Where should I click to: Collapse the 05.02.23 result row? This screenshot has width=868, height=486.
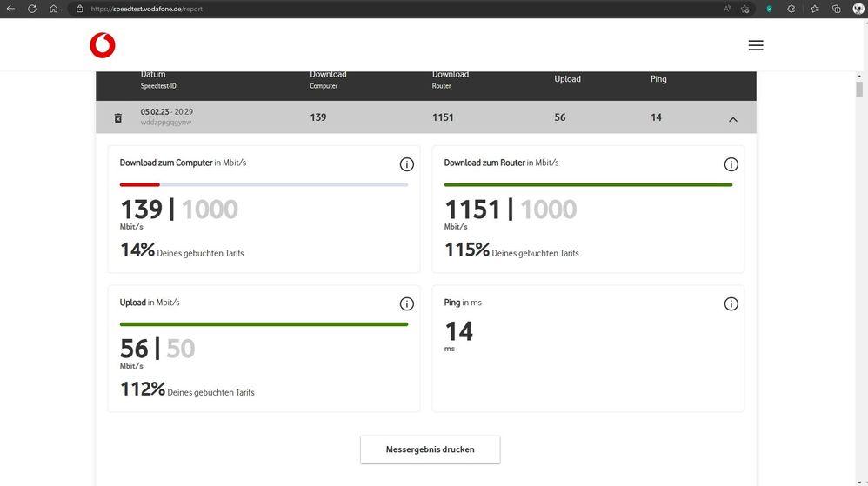[x=733, y=119]
